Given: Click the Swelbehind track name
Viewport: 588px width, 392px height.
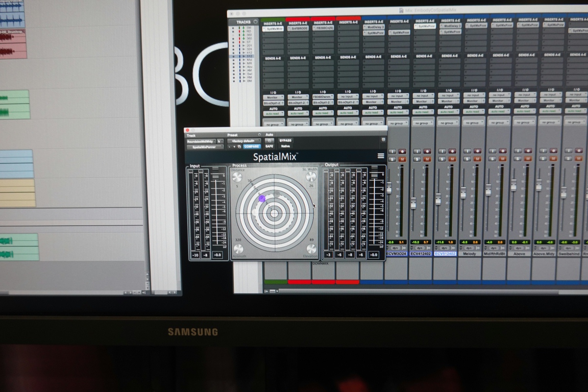Looking at the screenshot, I should 569,254.
